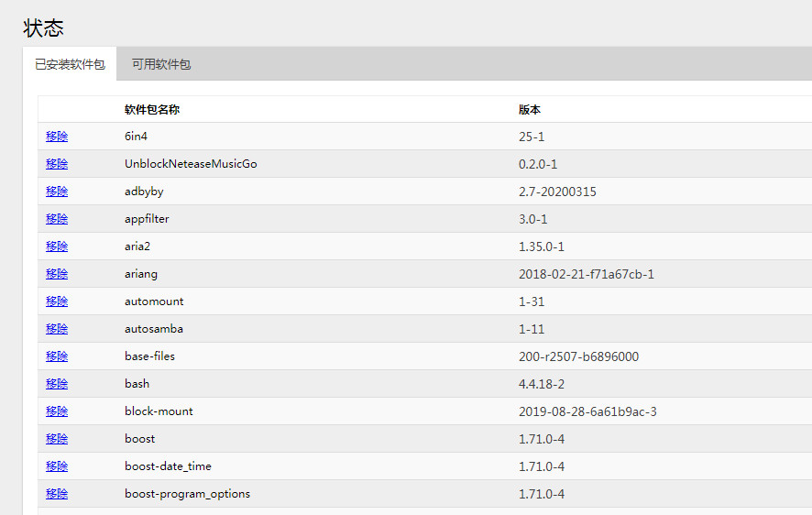Click 移除 for boost-program_options

(57, 494)
